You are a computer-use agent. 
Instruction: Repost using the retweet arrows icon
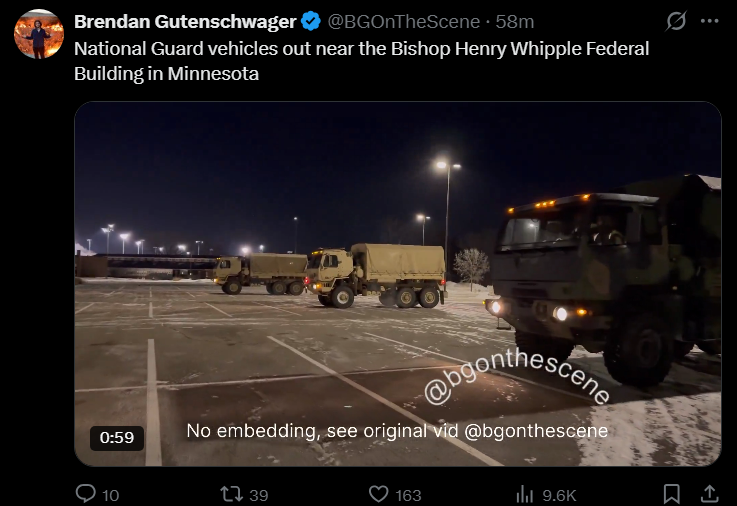pyautogui.click(x=232, y=494)
